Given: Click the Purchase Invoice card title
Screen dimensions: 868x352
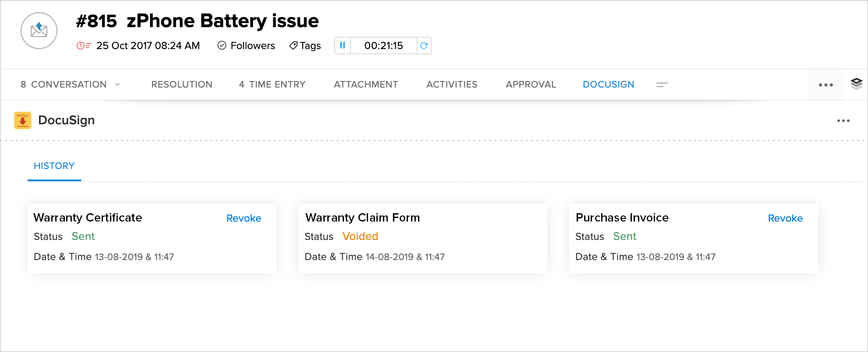Looking at the screenshot, I should (x=622, y=218).
